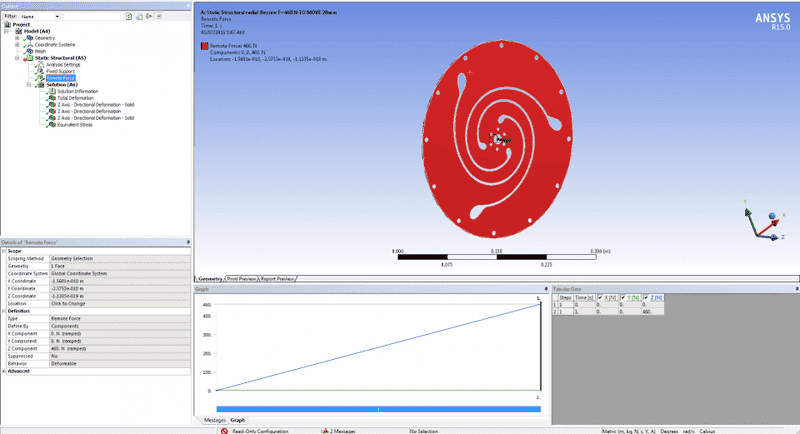Switch to the Print Preview tab
The image size is (800, 434).
[x=241, y=278]
